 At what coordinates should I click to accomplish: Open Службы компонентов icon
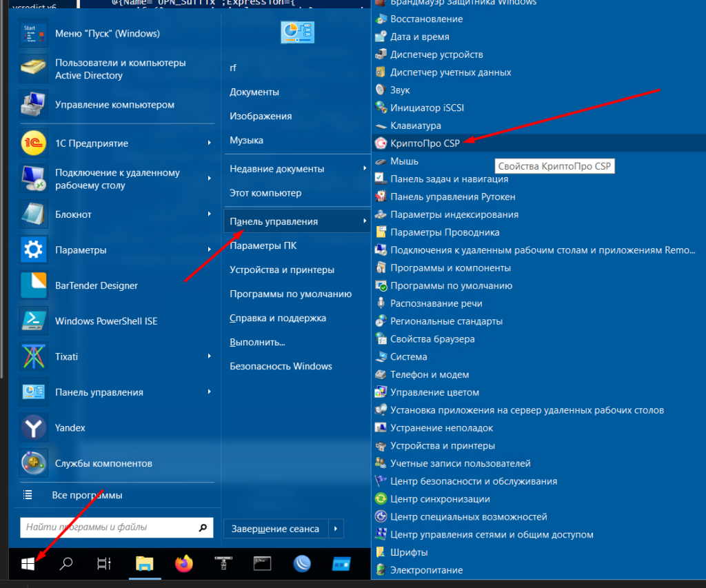pos(33,463)
